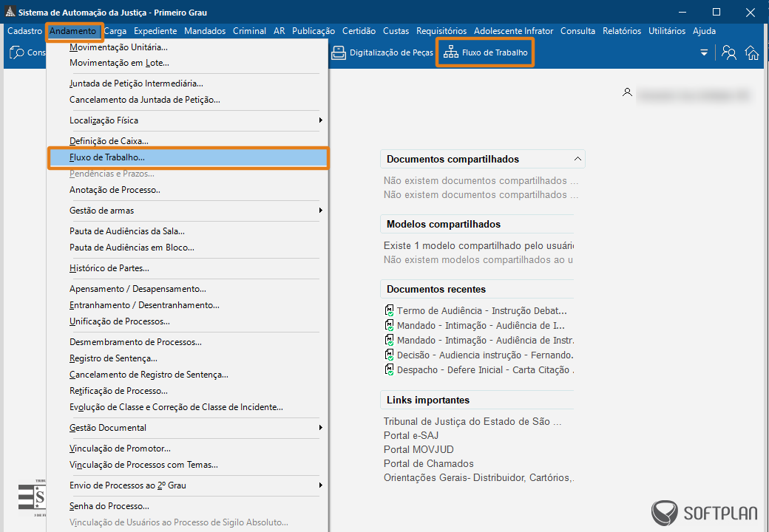Click icon beside Mandado - Audiência de I...
Screen dimensions: 769x532
(390, 325)
